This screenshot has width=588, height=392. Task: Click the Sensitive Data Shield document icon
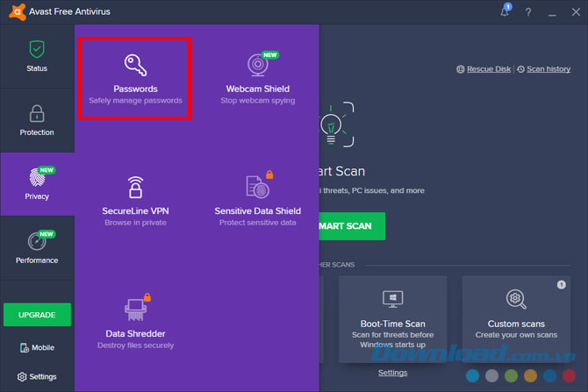258,186
